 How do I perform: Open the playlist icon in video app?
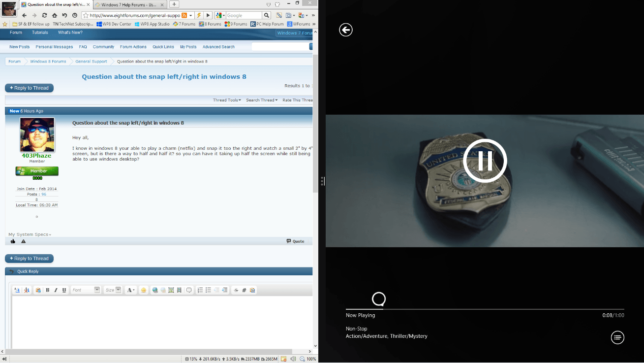[617, 337]
